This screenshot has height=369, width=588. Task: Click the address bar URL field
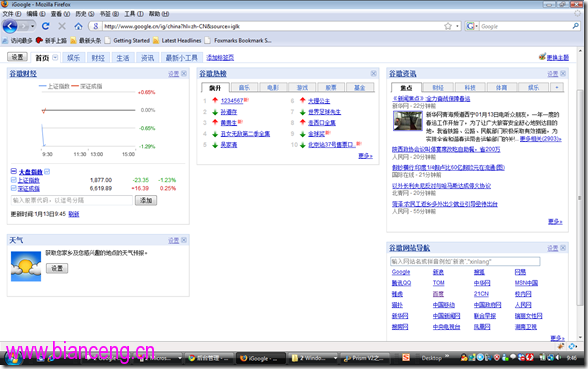click(273, 26)
